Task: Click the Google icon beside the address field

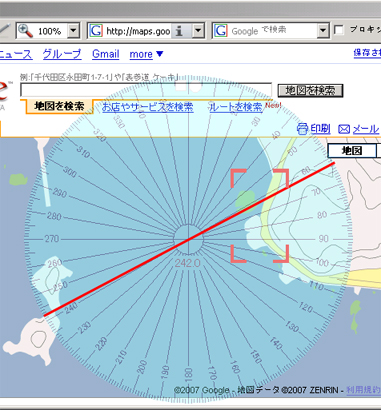Action: 96,31
